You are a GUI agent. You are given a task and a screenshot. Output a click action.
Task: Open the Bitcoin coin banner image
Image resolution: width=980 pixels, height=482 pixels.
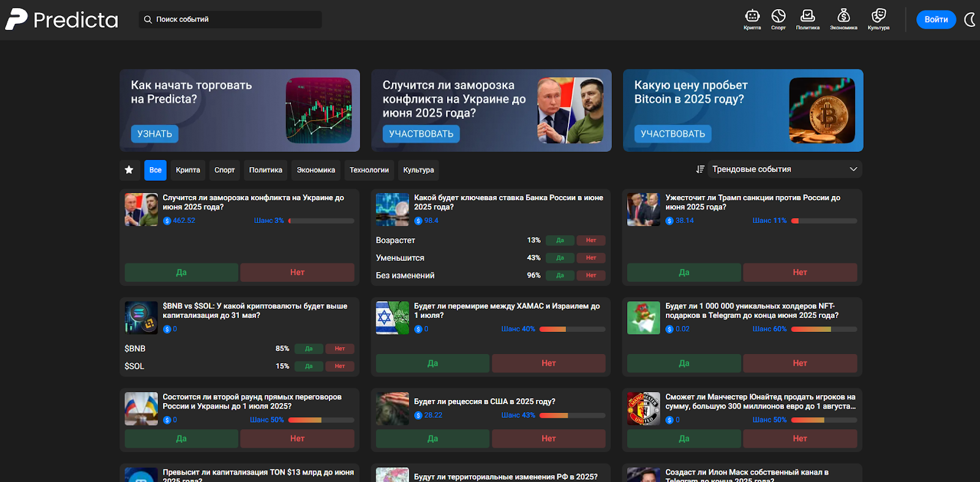(822, 110)
